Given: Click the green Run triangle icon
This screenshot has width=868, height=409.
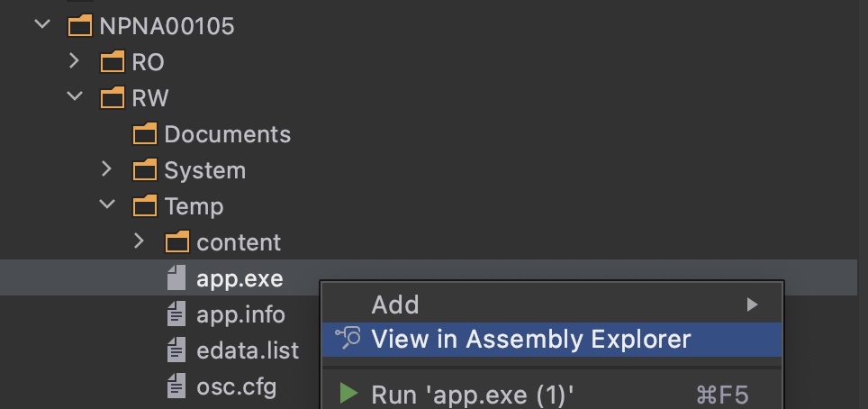Looking at the screenshot, I should tap(348, 394).
